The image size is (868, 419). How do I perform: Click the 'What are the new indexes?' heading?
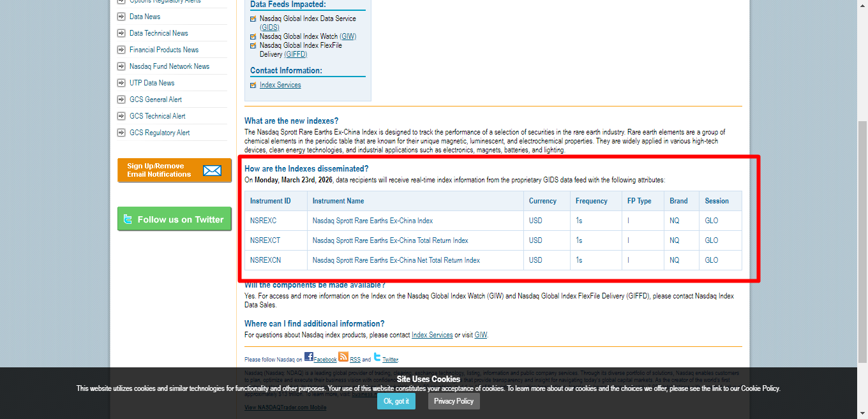292,121
